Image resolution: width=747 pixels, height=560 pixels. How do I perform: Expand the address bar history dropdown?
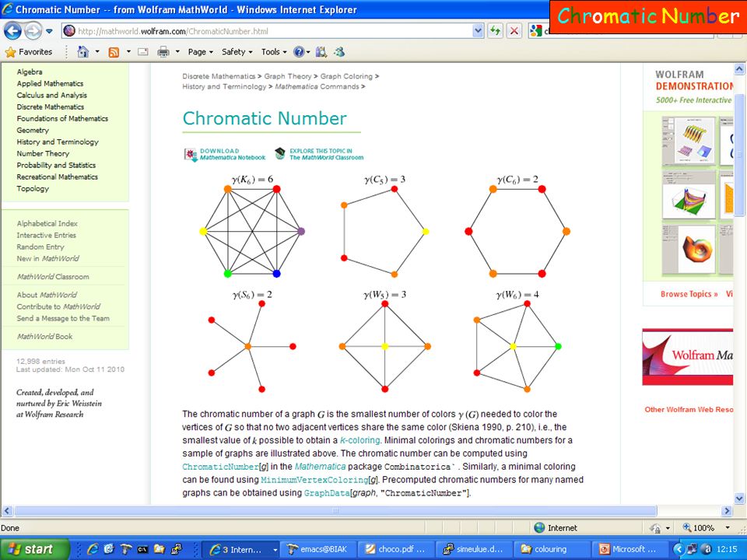click(479, 31)
